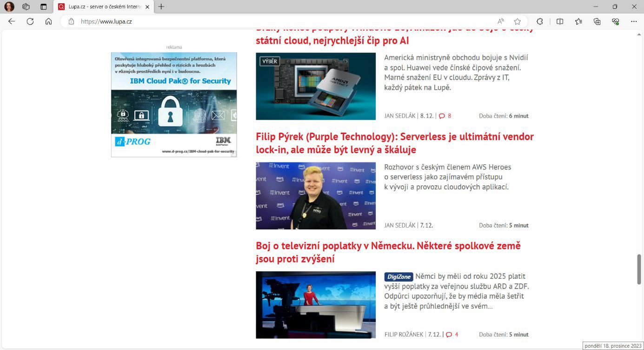This screenshot has height=350, width=644.
Task: Open the Workspaces icon in title bar
Action: (26, 7)
